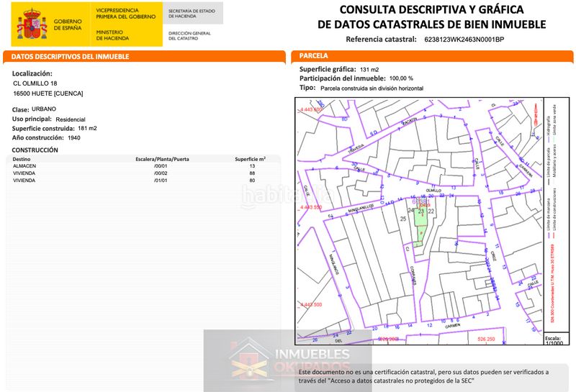The image size is (576, 392).
Task: Select the construction year '1940'
Action: (x=74, y=137)
